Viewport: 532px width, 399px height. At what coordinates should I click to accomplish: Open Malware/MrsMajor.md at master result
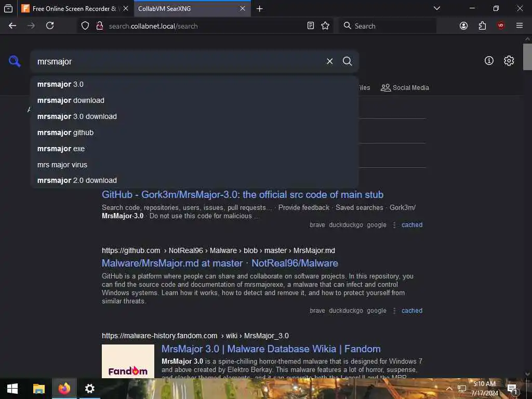click(220, 263)
